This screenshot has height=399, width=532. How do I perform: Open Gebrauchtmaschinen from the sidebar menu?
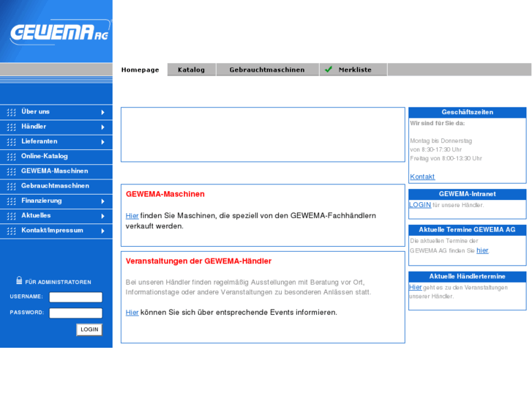click(56, 186)
